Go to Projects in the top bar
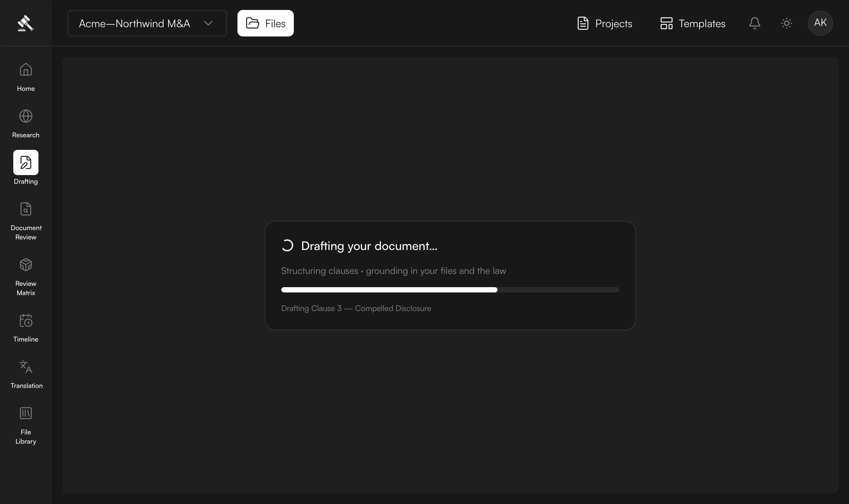 pyautogui.click(x=605, y=23)
